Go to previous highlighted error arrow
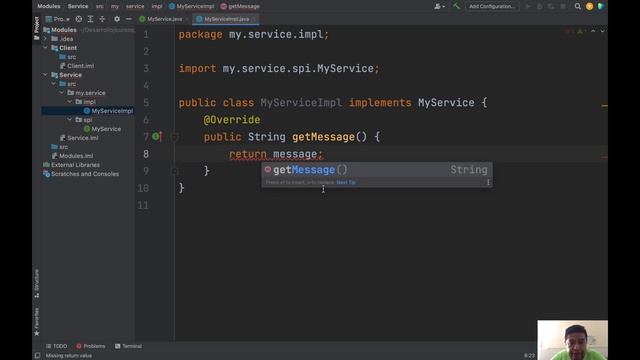 coord(593,31)
